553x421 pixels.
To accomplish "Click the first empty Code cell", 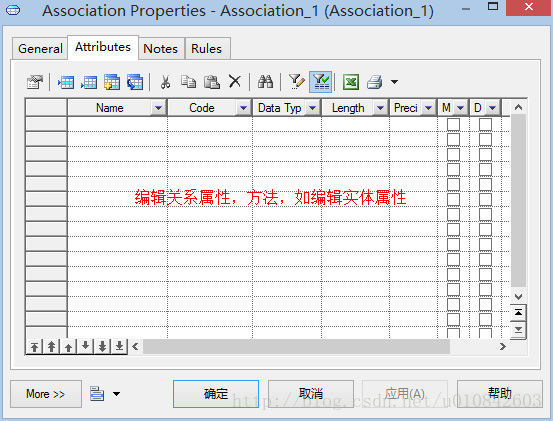I will point(210,124).
